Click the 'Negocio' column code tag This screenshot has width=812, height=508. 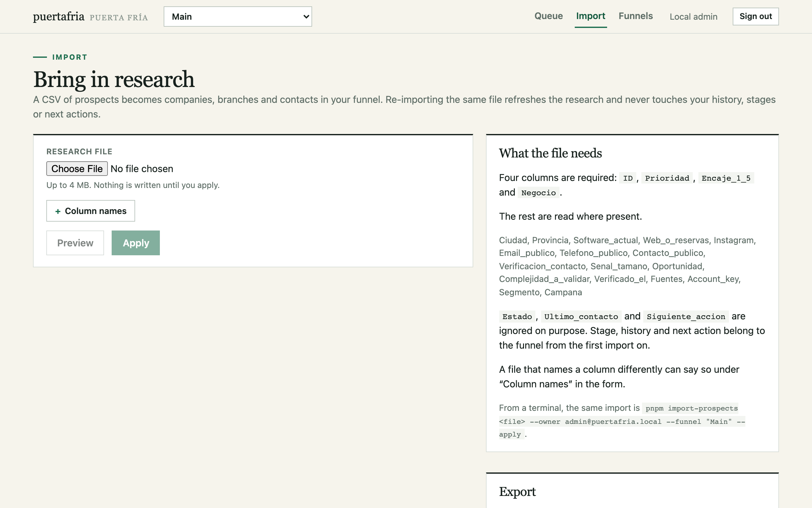(x=538, y=193)
